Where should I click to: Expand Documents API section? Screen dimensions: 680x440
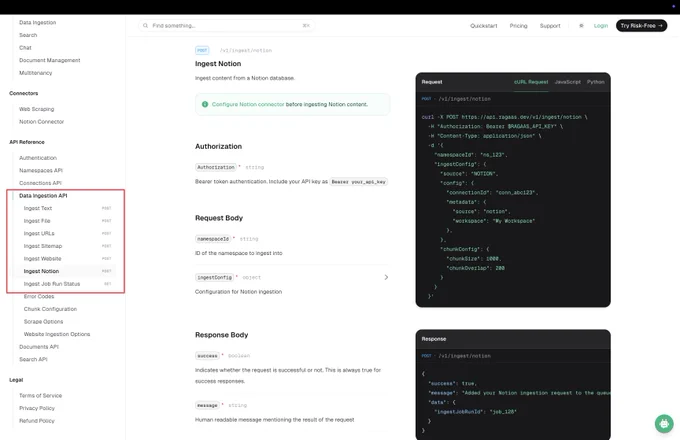(39, 347)
